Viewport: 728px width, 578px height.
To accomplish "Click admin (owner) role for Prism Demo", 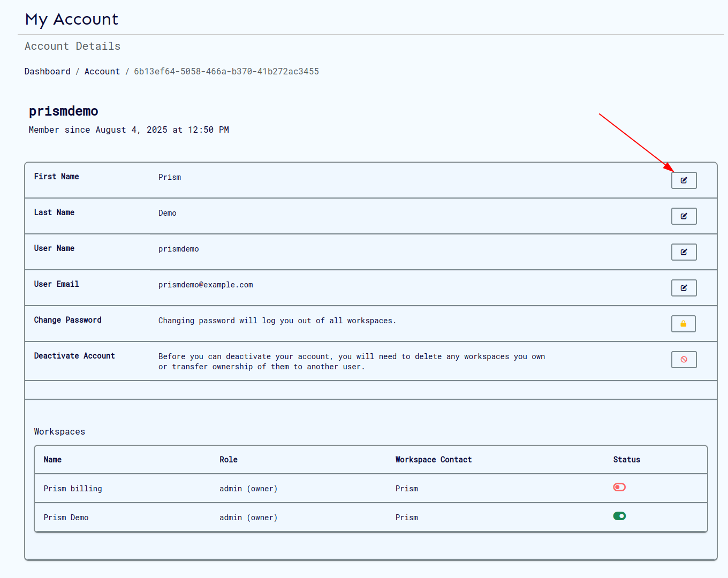I will [248, 518].
